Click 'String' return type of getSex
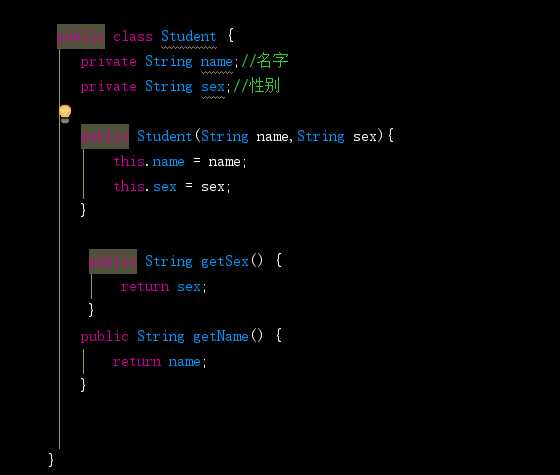This screenshot has height=475, width=560. click(169, 262)
